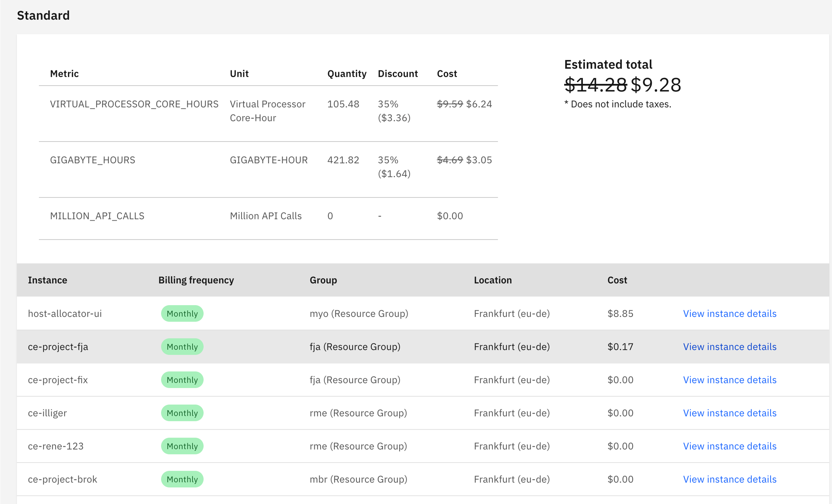View instance details for ce-rene-123
This screenshot has width=832, height=504.
coord(729,446)
